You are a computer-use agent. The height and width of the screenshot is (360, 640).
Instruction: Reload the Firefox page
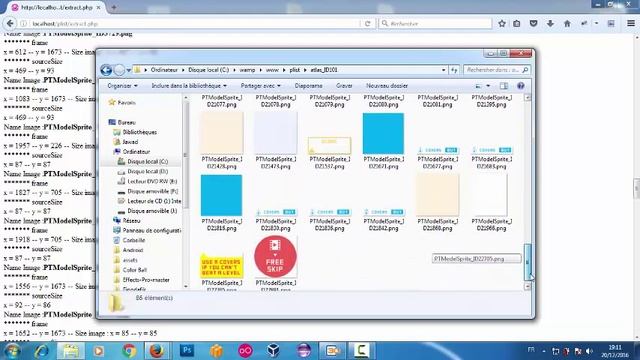(367, 24)
